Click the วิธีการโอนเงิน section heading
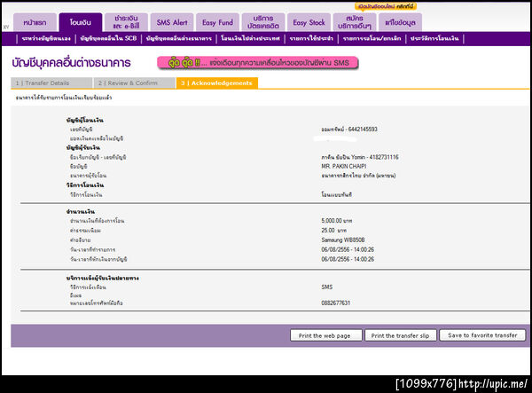532x393 pixels. 85,185
